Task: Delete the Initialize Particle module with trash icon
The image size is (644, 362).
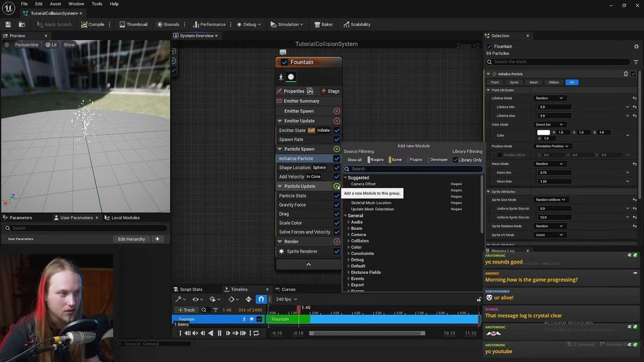Action: coord(626,74)
